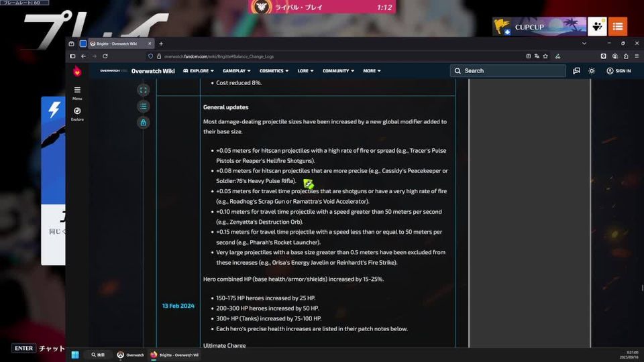The width and height of the screenshot is (644, 362).
Task: Click the Overwatch logo image in wiki header
Action: click(x=113, y=70)
